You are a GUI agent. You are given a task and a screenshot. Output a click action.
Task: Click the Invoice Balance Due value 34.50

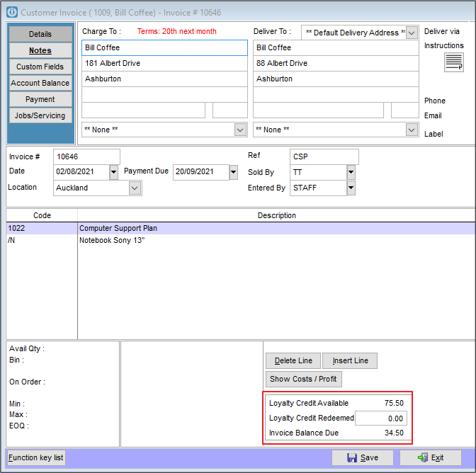(x=394, y=433)
